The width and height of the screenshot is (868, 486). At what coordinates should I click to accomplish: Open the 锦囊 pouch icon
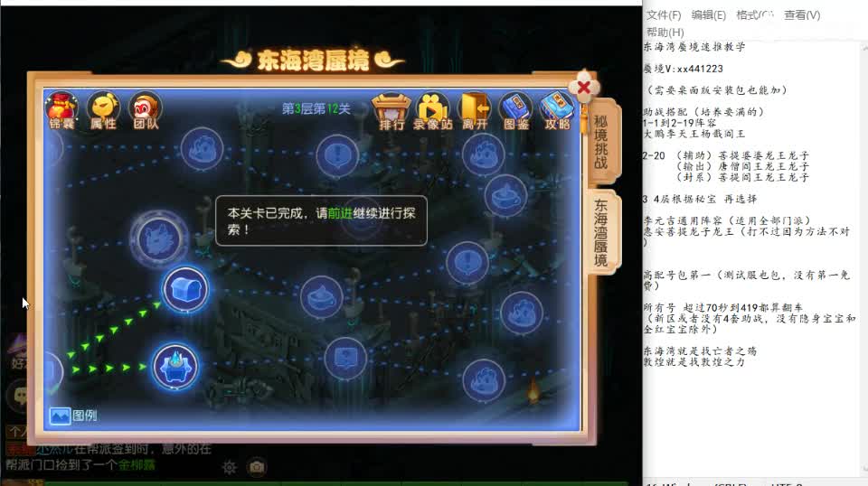tap(61, 110)
